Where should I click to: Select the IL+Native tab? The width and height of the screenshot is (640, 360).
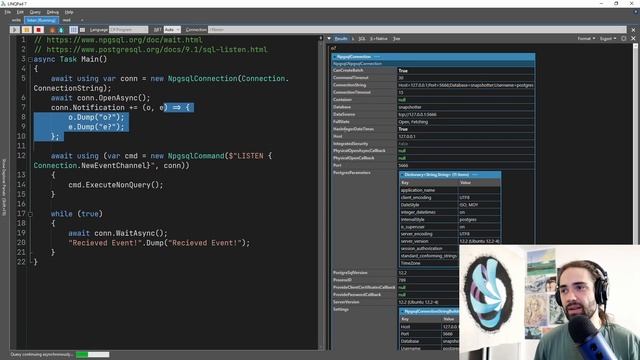(379, 38)
